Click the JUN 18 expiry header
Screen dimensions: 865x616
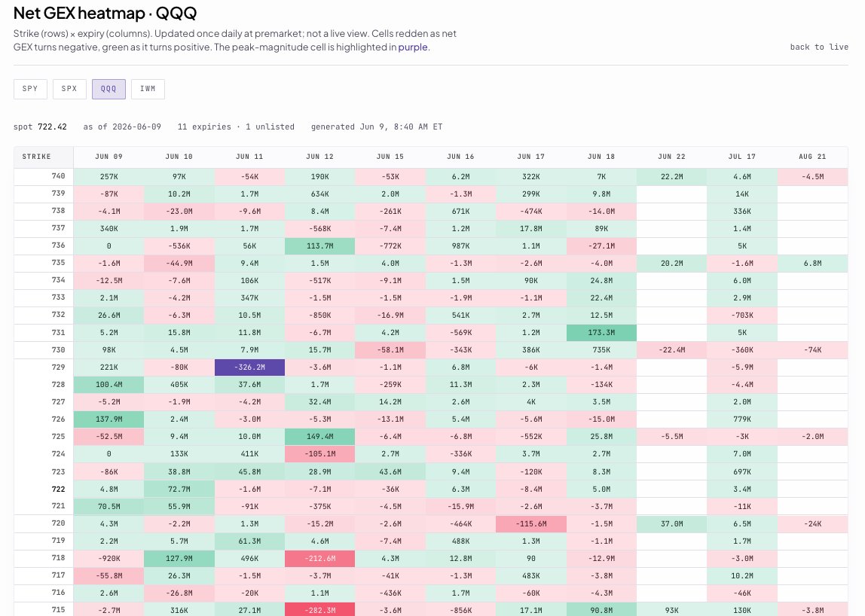(601, 157)
